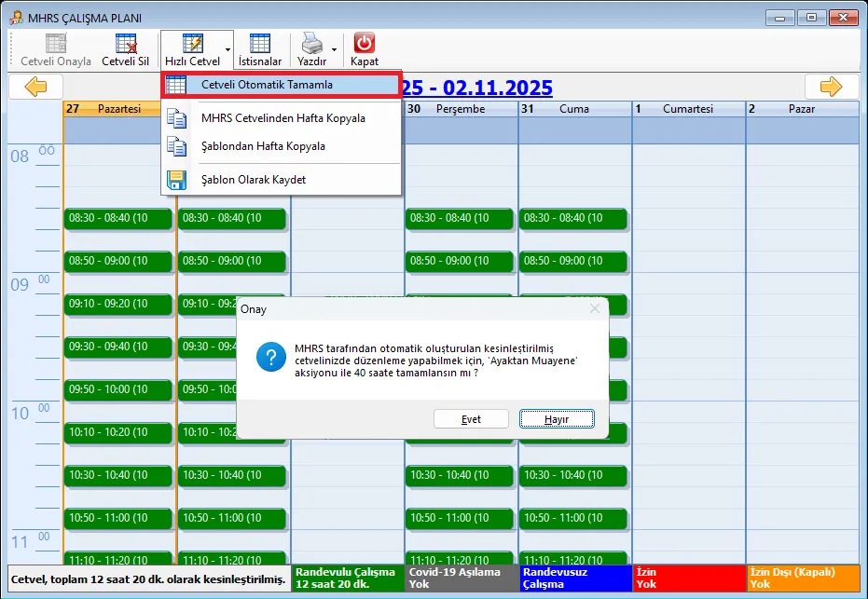Viewport: 868px width, 599px height.
Task: Select Şablondan Hafta Kopyala menu entry
Action: (x=282, y=146)
